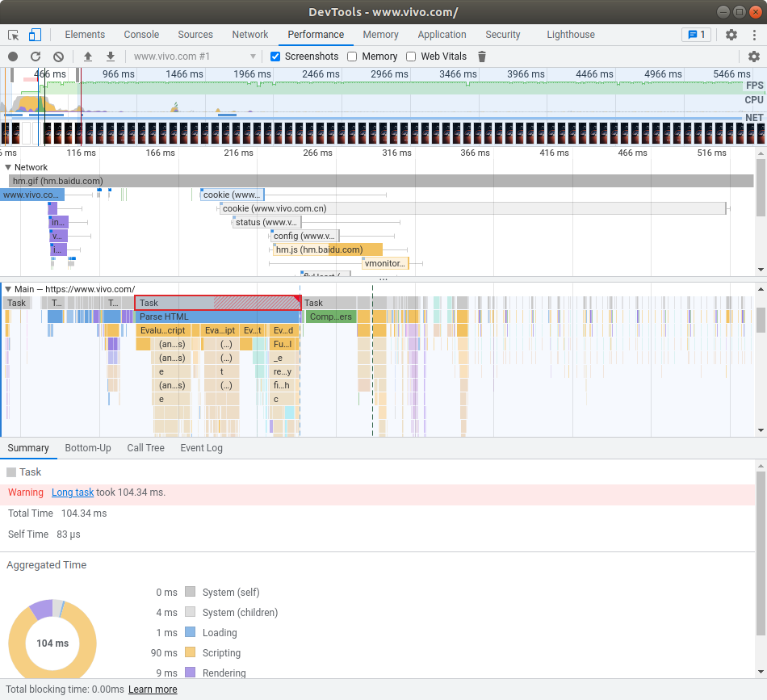
Task: Click the Record button icon
Action: tap(13, 57)
